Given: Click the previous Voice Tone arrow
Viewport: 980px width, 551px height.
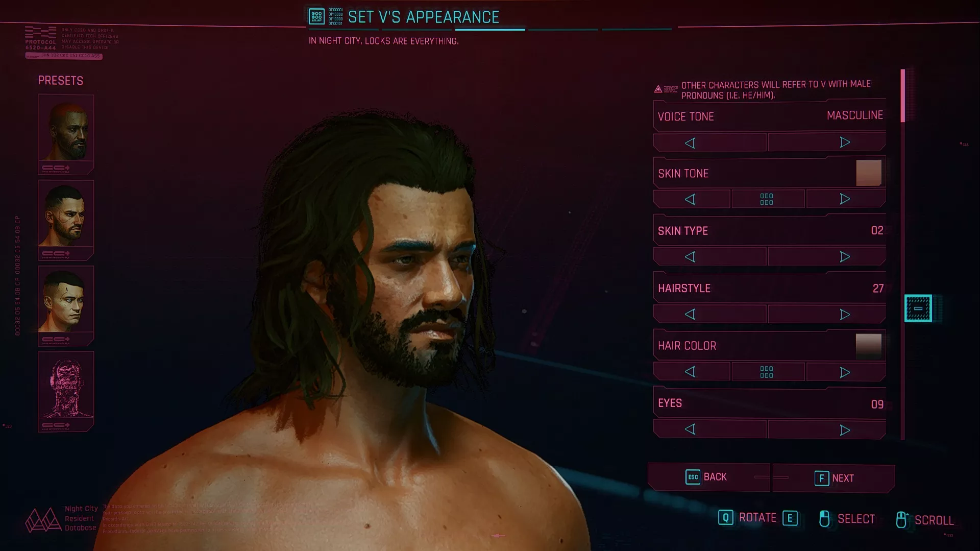Looking at the screenshot, I should point(709,142).
